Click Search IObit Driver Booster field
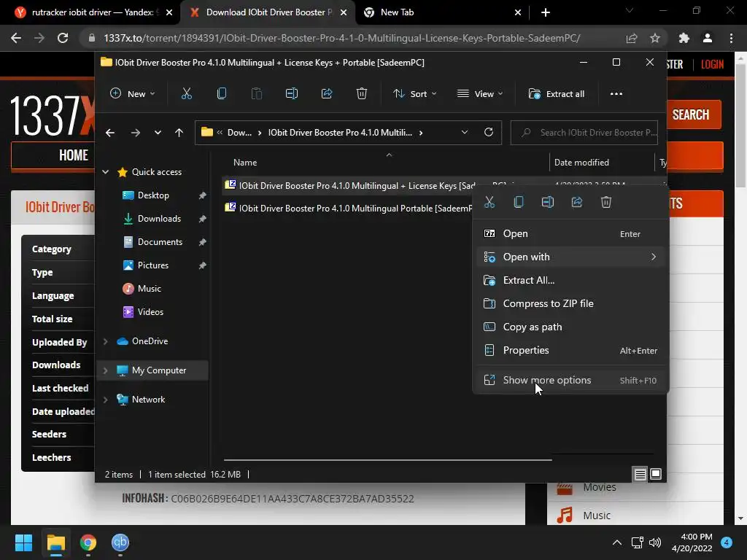This screenshot has height=560, width=747. click(x=584, y=133)
